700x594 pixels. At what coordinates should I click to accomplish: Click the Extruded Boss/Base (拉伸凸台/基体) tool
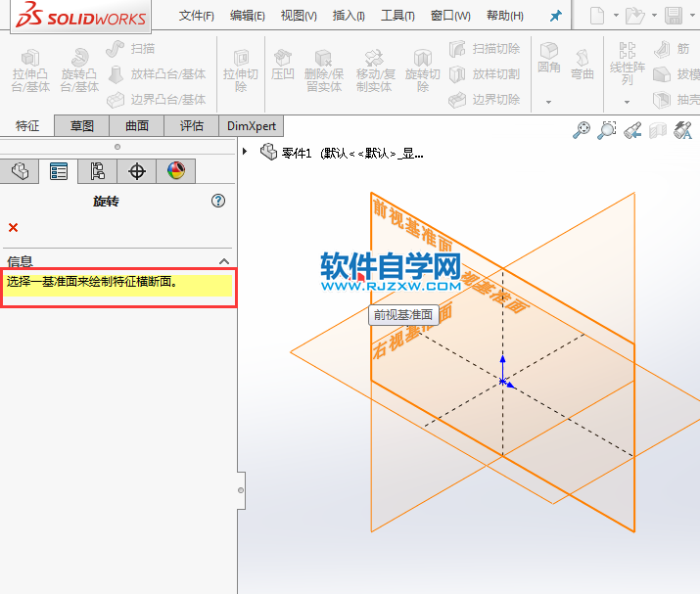(30, 70)
